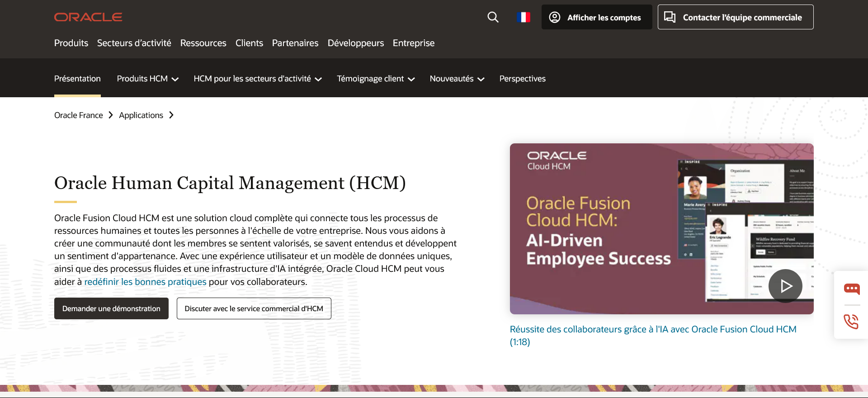Expand the Produits HCM dropdown
This screenshot has height=398, width=868.
pos(148,79)
